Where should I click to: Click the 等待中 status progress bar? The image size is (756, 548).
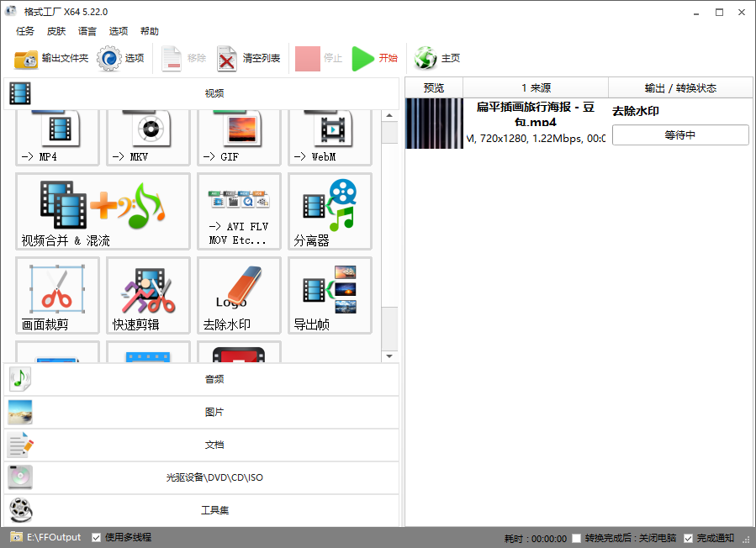679,134
